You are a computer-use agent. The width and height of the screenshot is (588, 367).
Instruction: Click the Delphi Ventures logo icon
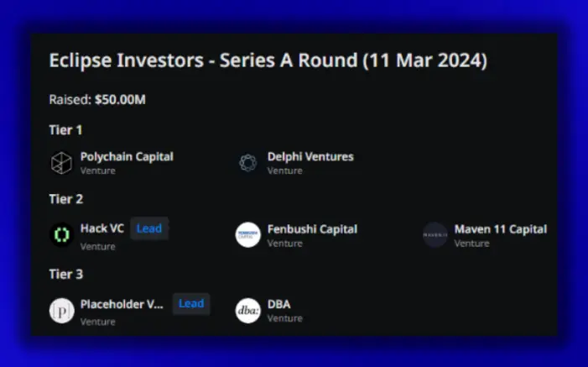point(247,162)
